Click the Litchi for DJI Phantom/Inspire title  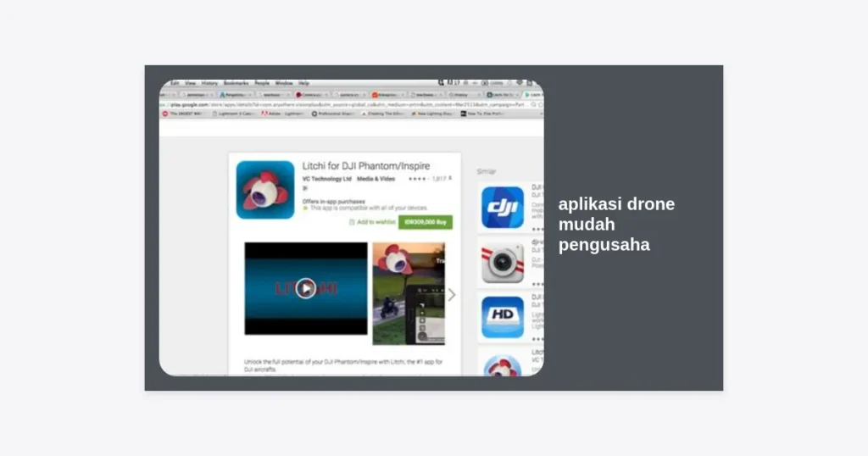tap(366, 166)
